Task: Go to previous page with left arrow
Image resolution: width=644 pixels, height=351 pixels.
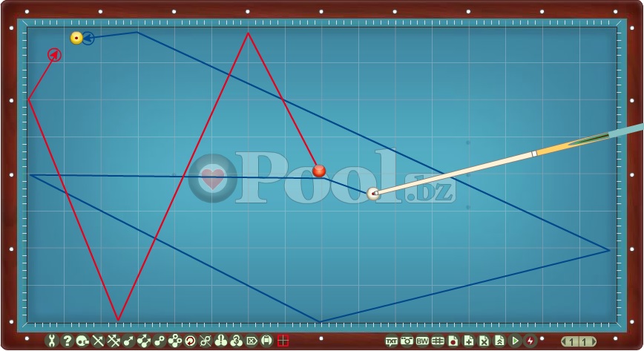Action: (565, 341)
